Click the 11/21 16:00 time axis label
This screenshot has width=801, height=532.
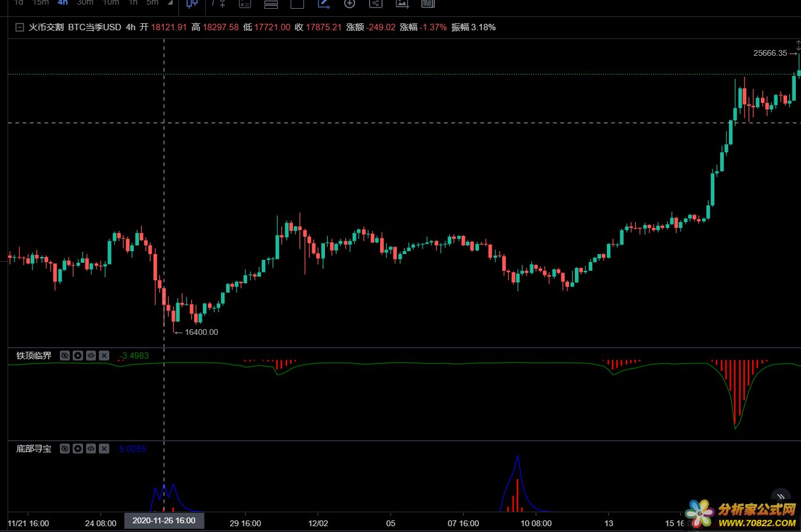click(x=28, y=523)
